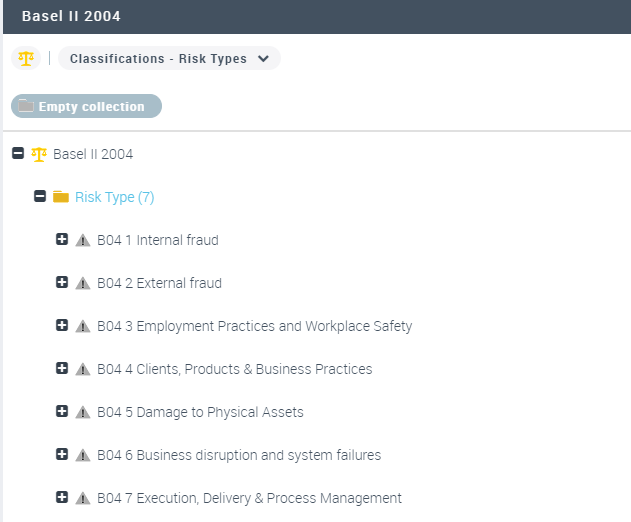Expand B04 1 Internal fraud node

tap(62, 240)
